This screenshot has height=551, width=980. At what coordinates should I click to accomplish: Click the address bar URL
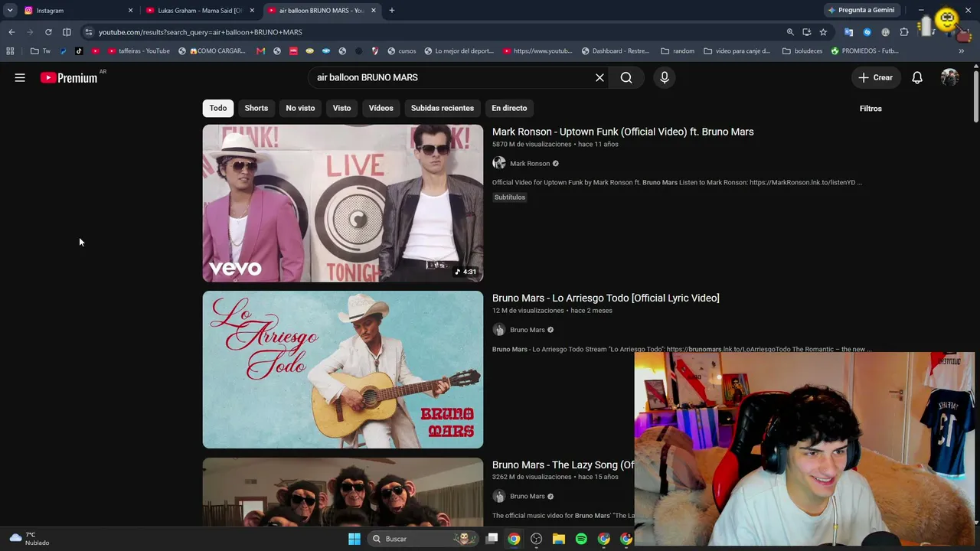201,32
